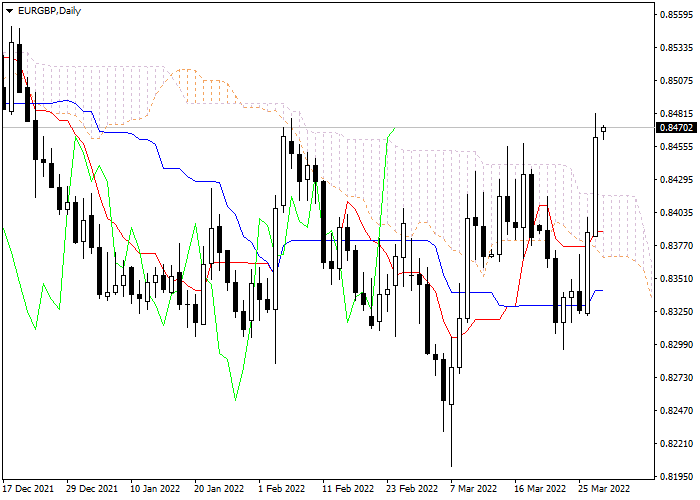The height and width of the screenshot is (500, 700).
Task: Select the latest small candlestick near 0.84702
Action: [604, 129]
